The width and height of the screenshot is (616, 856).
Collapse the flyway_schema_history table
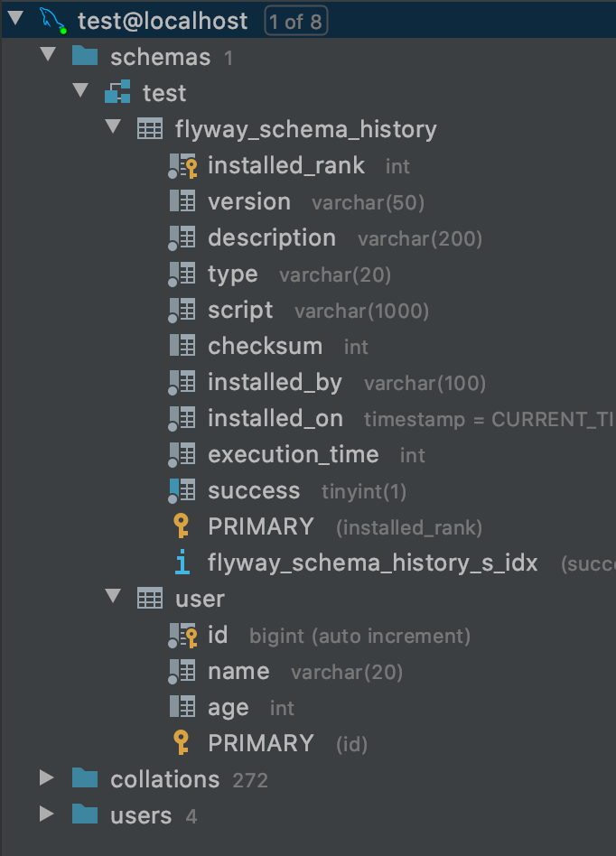[x=113, y=127]
